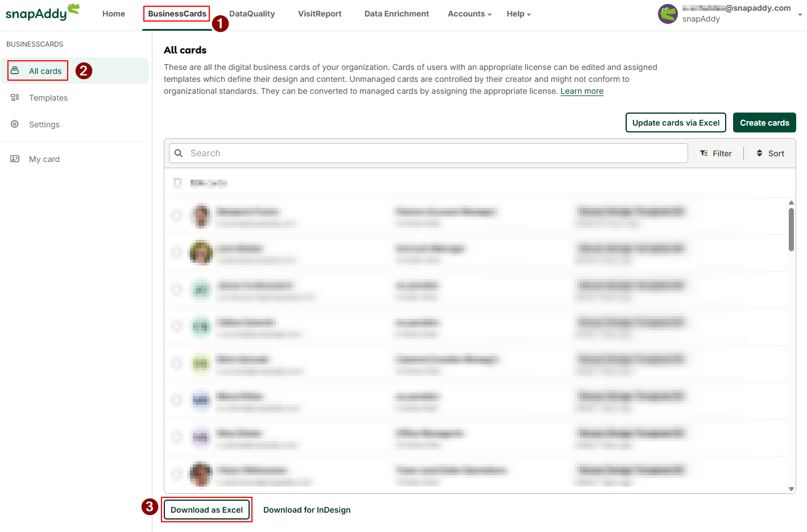Click the snapAddy logo
This screenshot has height=532, width=807.
click(43, 13)
